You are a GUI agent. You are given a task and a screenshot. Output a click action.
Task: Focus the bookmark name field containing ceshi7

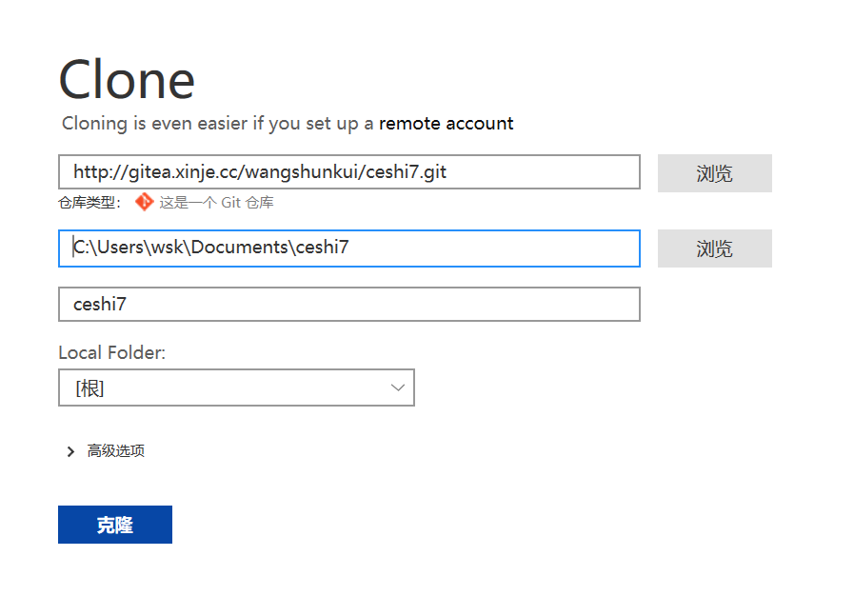coord(349,305)
